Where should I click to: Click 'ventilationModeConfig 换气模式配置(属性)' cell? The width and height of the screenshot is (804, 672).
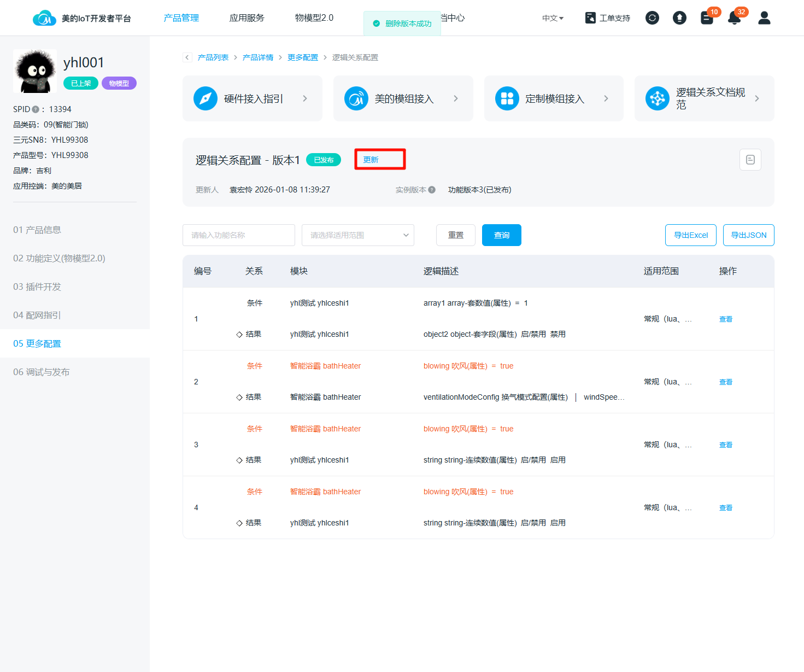[496, 397]
